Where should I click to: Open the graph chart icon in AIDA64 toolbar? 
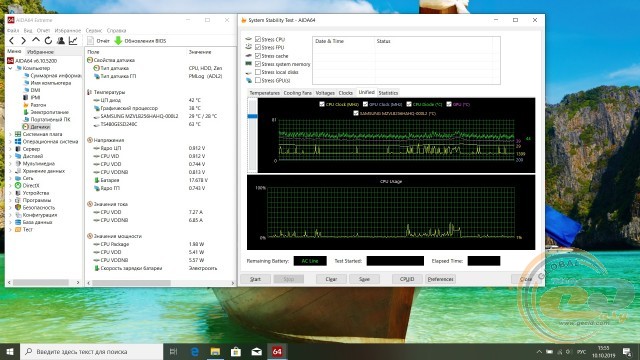pos(73,40)
